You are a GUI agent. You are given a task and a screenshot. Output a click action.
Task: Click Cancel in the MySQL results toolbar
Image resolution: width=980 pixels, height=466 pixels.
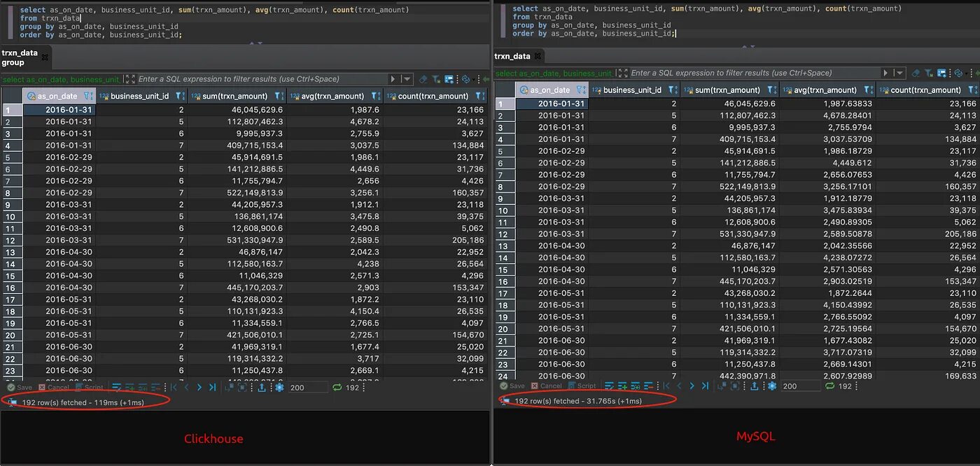[x=546, y=386]
